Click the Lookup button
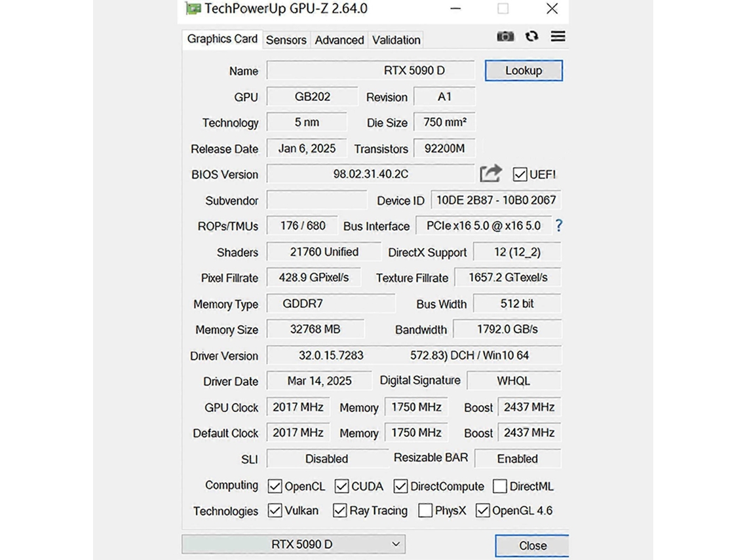Screen dimensions: 747x560 tap(523, 71)
